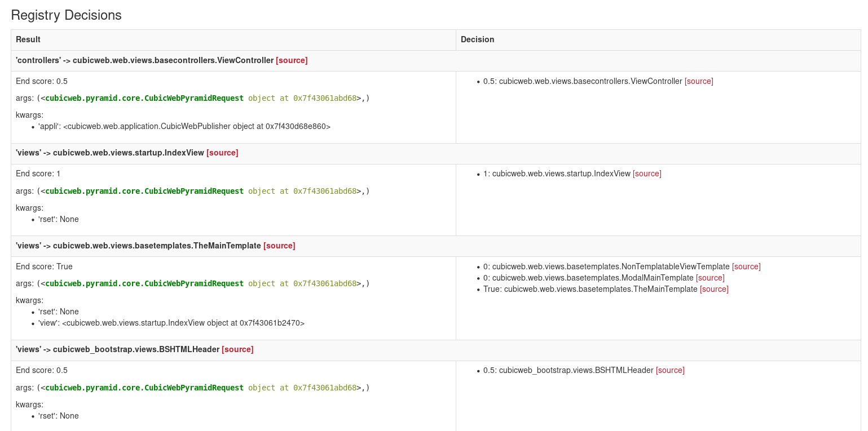868x431 pixels.
Task: Click the 'End score: True' text
Action: click(x=45, y=266)
